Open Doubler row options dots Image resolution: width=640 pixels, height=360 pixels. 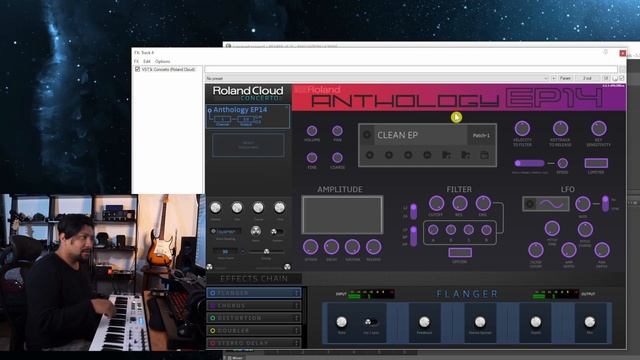[297, 330]
